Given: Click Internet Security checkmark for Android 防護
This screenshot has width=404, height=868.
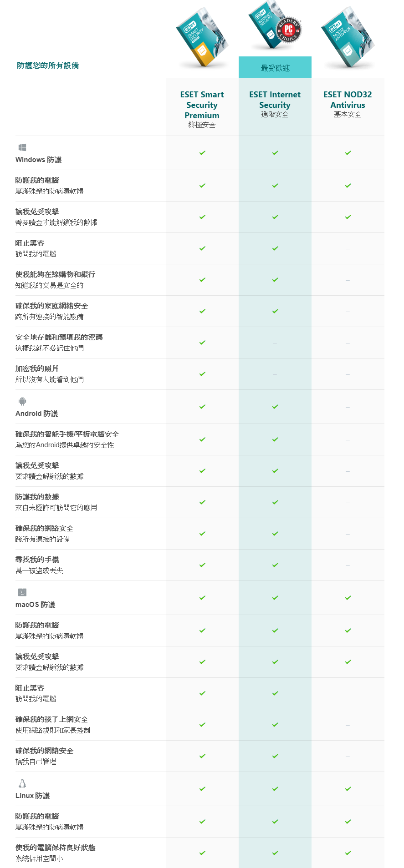Looking at the screenshot, I should tap(275, 407).
